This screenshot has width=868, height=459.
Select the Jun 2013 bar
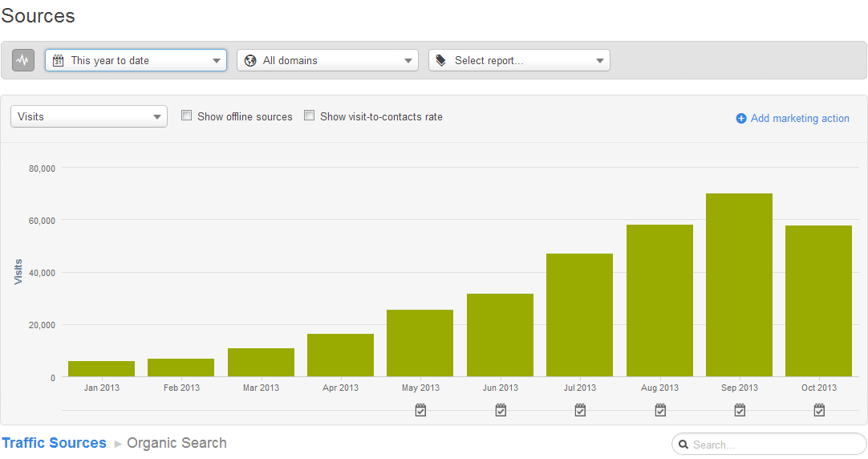pyautogui.click(x=500, y=335)
